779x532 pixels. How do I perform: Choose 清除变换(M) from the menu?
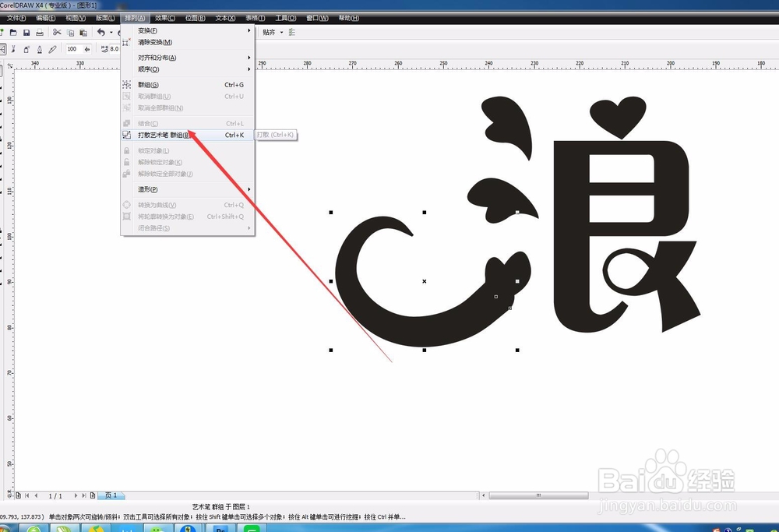[x=188, y=43]
